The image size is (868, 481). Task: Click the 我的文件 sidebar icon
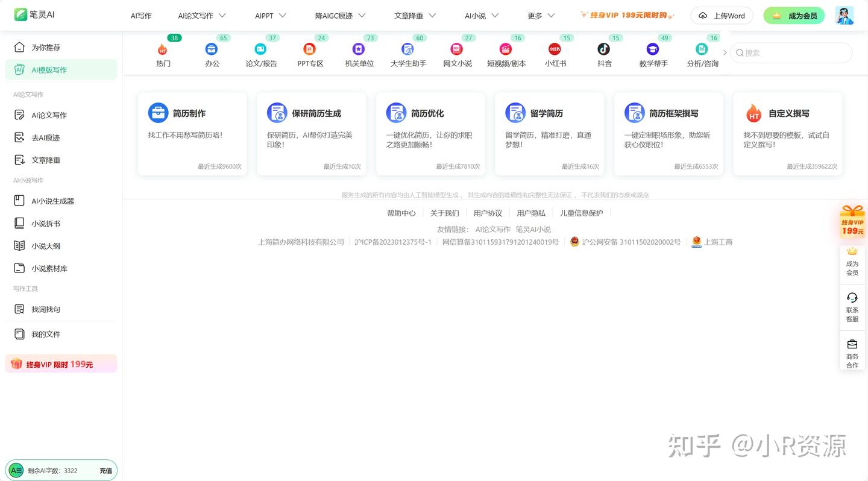(x=19, y=334)
